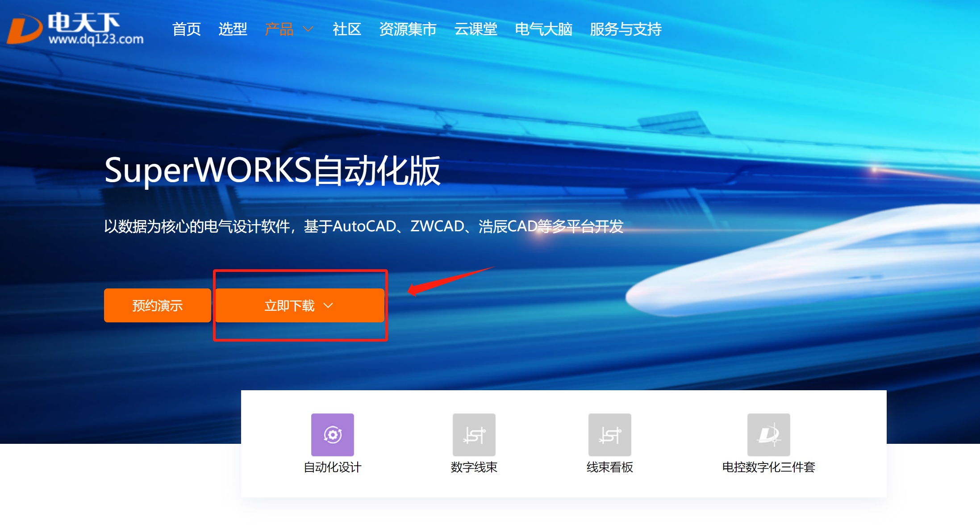
Task: Open the 选型 menu item
Action: (x=233, y=29)
